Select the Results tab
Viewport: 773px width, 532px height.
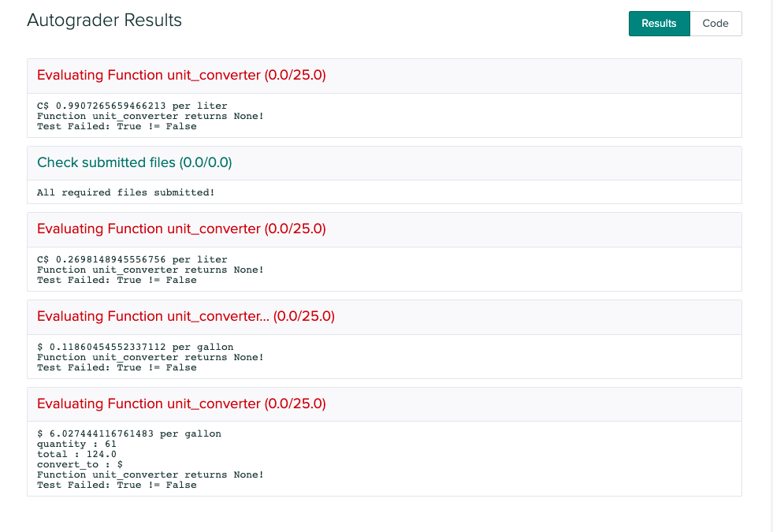point(659,24)
